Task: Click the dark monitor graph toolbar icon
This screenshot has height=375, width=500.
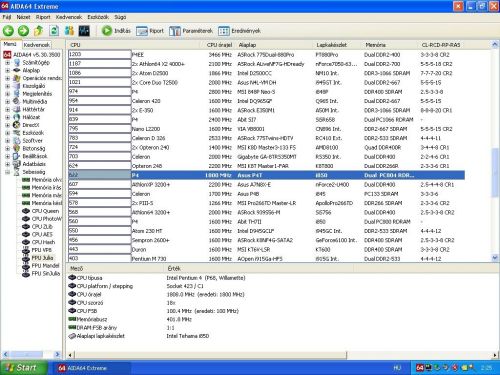Action: (84, 31)
